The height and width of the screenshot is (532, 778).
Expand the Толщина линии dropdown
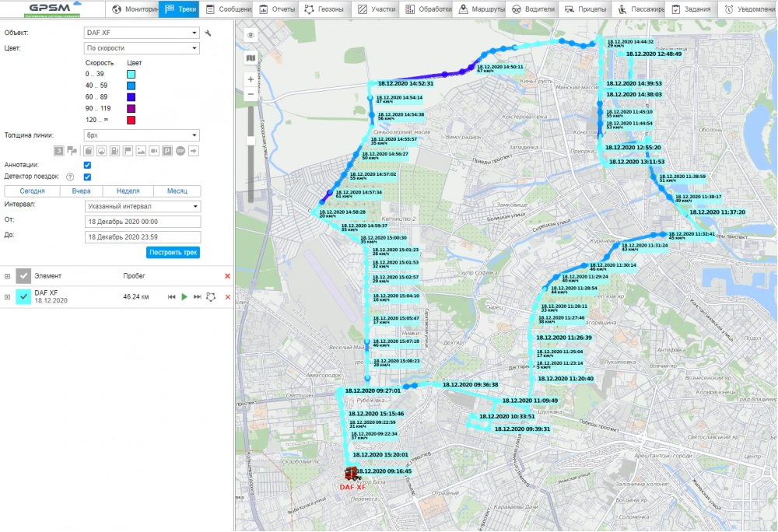(x=142, y=135)
